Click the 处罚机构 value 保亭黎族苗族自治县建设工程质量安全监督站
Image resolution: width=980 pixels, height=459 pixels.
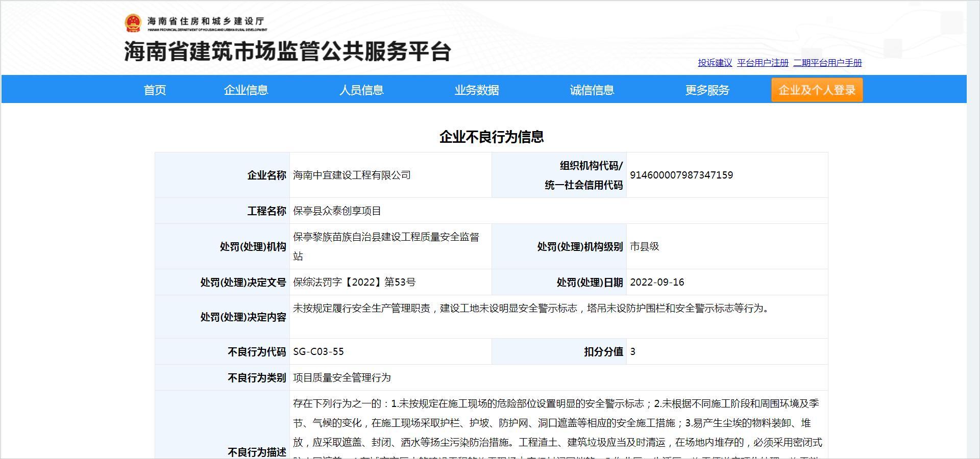click(386, 246)
